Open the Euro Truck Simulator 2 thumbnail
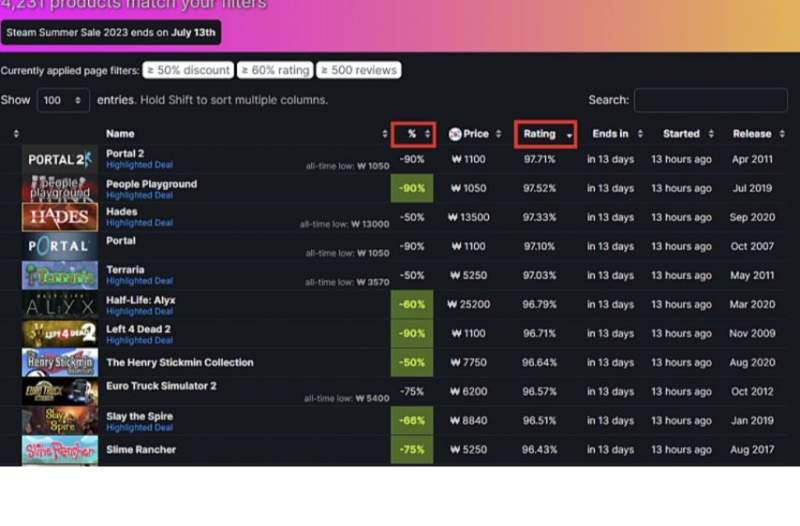The image size is (800, 526). click(x=60, y=392)
